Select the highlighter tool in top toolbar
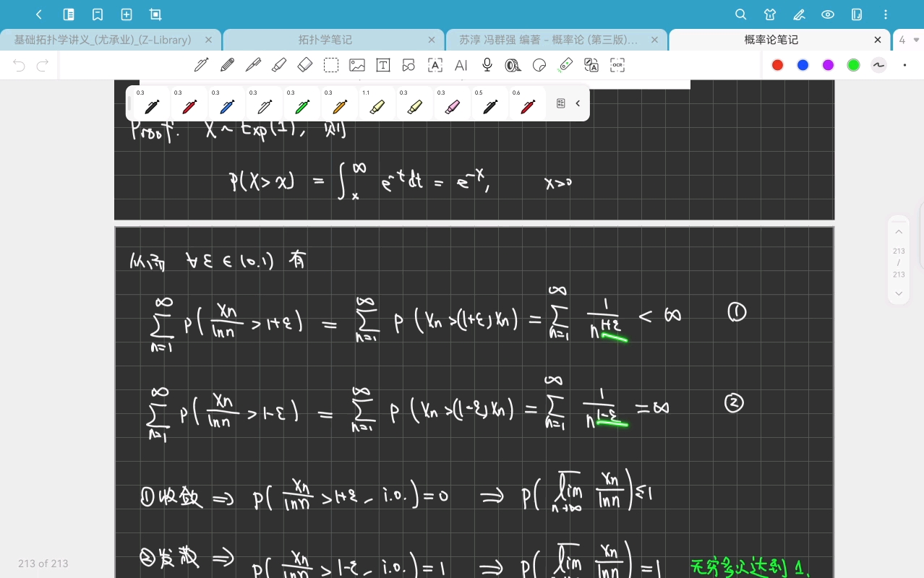Image resolution: width=924 pixels, height=578 pixels. (279, 65)
